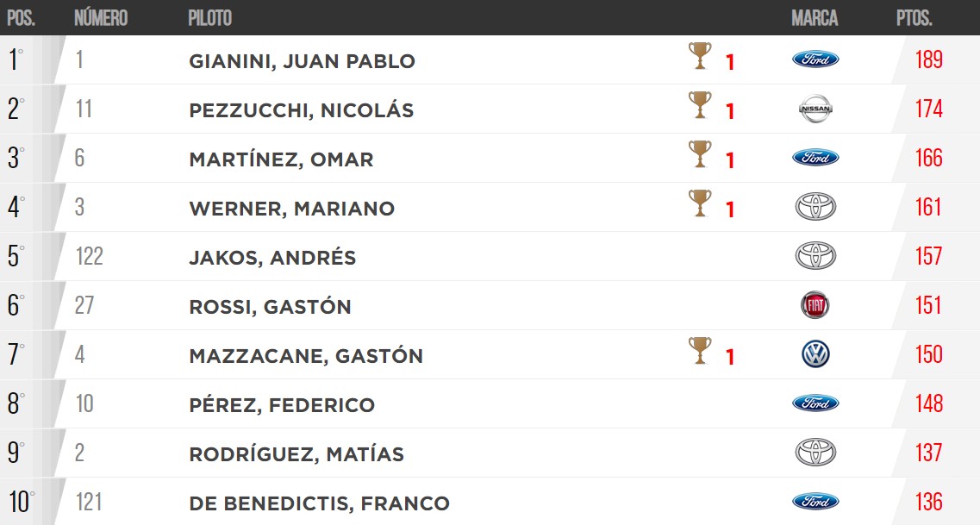Click the Fiat logo next to Rossi
This screenshot has width=980, height=525.
coord(815,305)
